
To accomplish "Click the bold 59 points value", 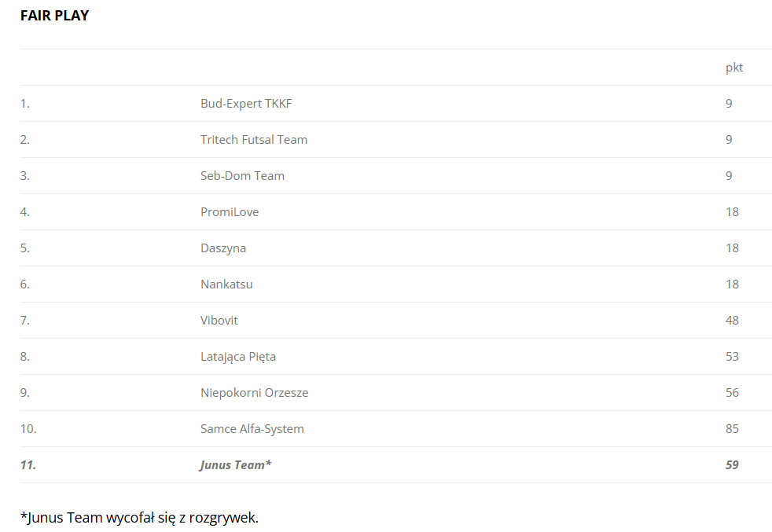I will pyautogui.click(x=732, y=465).
